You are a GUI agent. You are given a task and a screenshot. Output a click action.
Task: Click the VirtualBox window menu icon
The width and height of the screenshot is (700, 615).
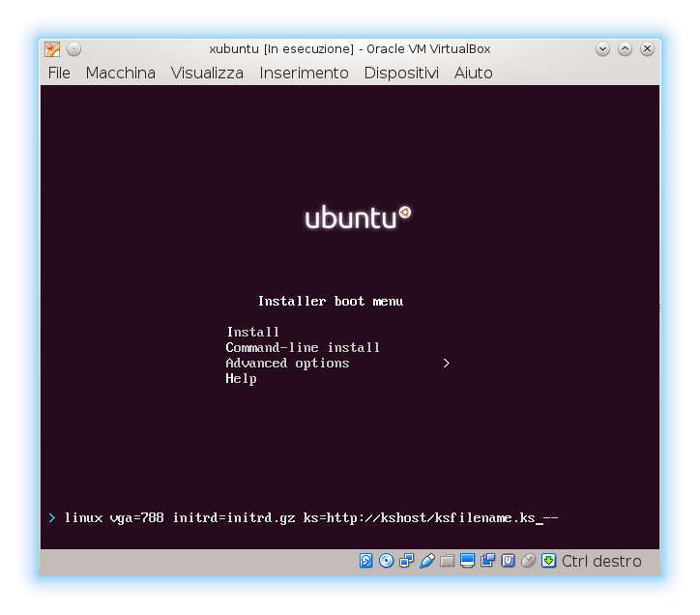pos(52,49)
